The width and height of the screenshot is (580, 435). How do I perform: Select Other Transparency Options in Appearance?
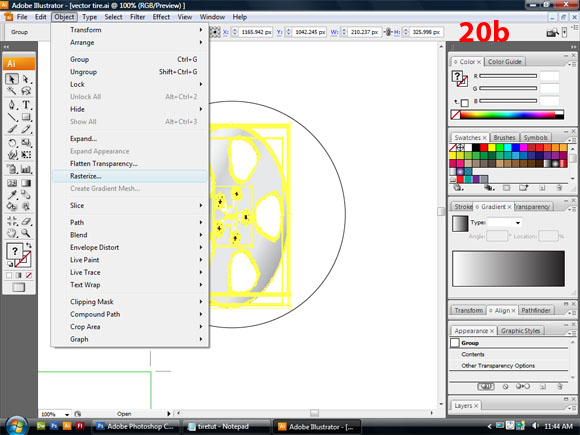[x=498, y=365]
